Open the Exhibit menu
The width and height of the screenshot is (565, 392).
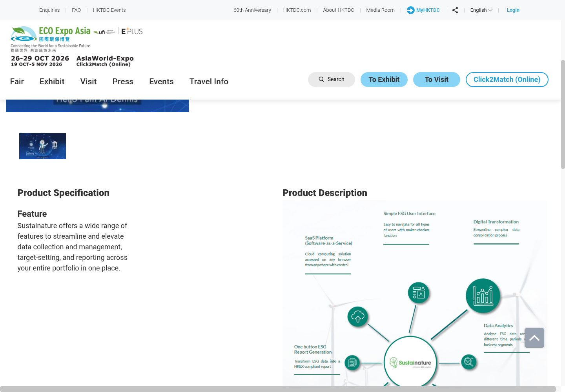click(x=52, y=82)
